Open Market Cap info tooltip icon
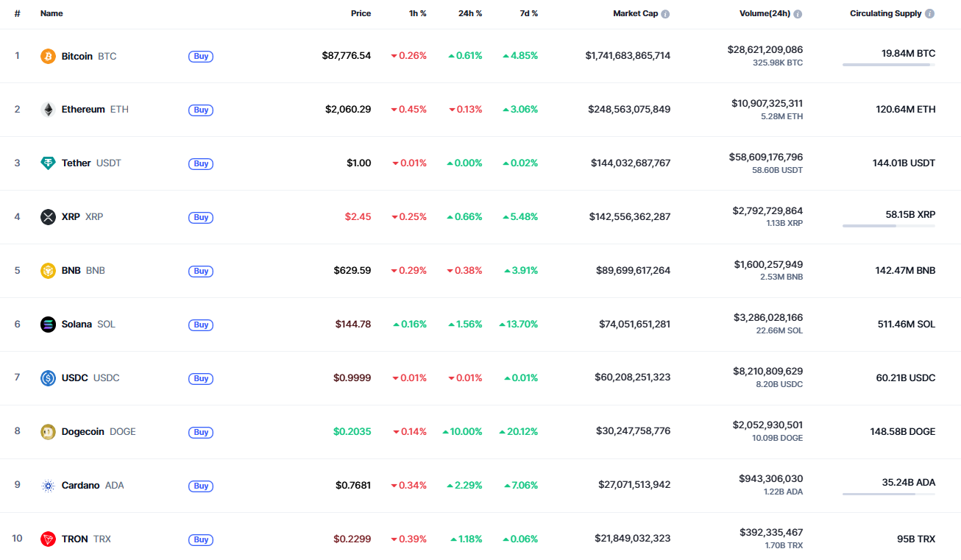961x560 pixels. point(665,14)
